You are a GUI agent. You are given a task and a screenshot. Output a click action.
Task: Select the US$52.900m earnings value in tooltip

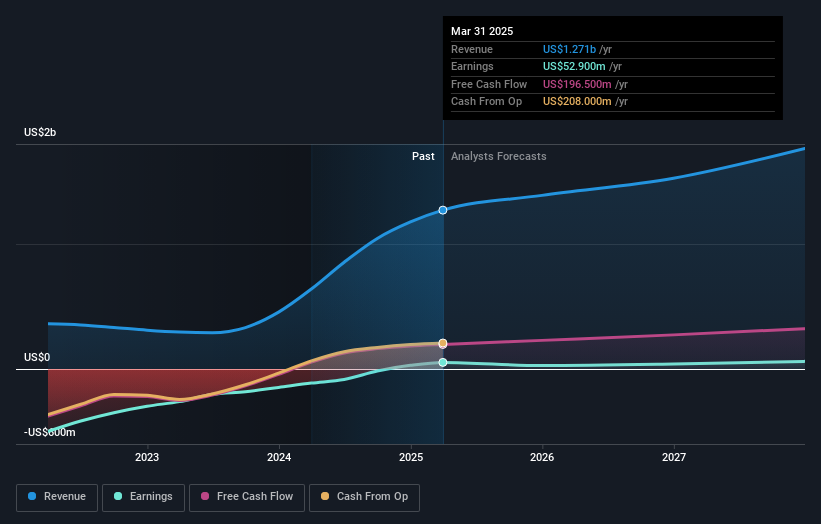(574, 66)
